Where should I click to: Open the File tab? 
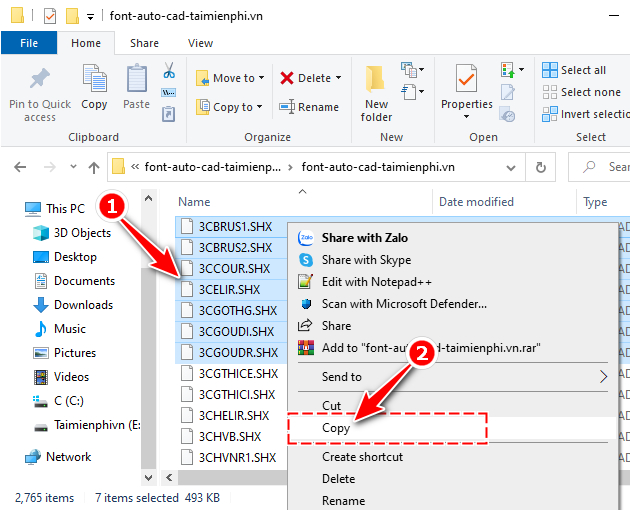29,43
